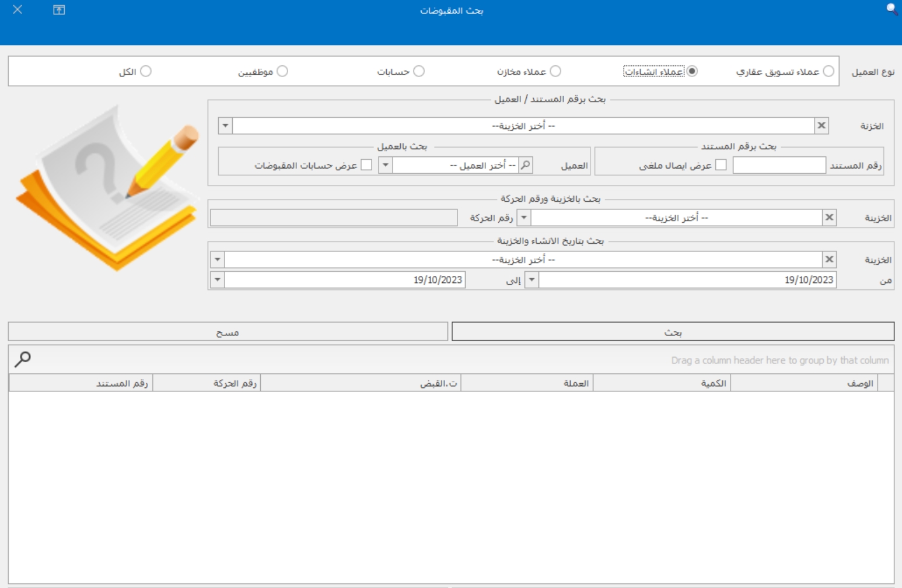Screen dimensions: 902x588
Task: Open the أختر العميل dropdown arrow
Action: (x=385, y=165)
